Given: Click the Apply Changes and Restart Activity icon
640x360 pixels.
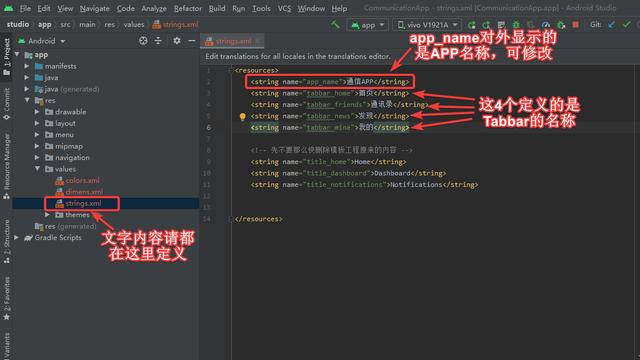Looking at the screenshot, I should [486, 25].
